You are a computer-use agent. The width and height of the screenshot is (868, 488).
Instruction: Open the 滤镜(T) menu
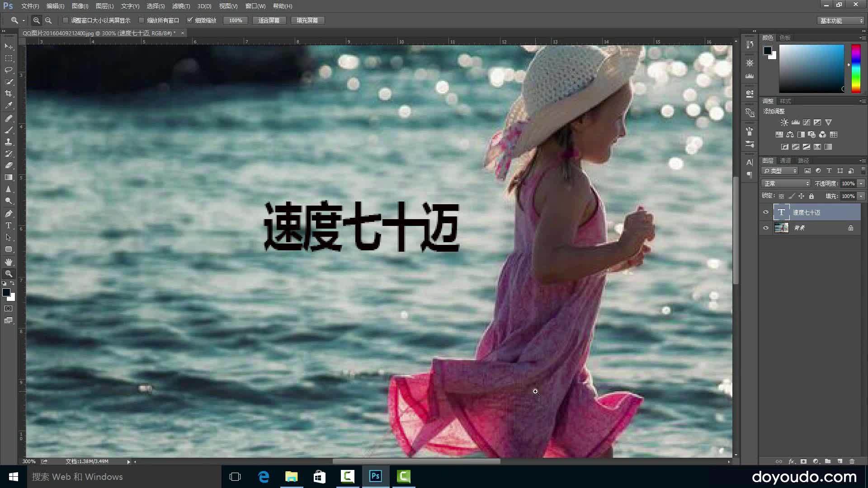click(x=181, y=6)
